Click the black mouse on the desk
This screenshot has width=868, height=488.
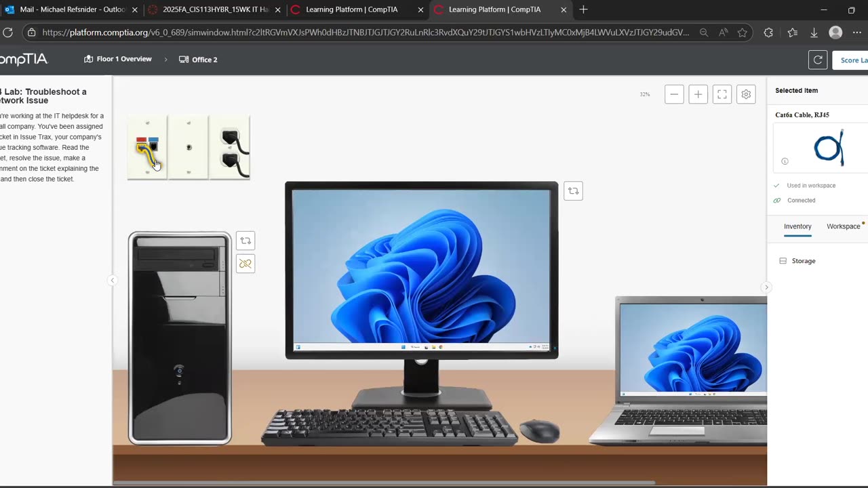540,430
